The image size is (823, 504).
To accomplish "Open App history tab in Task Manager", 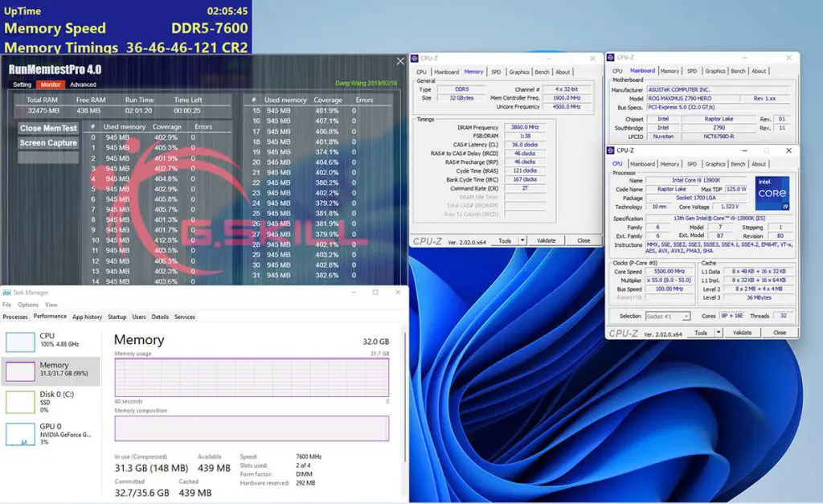I will click(87, 317).
